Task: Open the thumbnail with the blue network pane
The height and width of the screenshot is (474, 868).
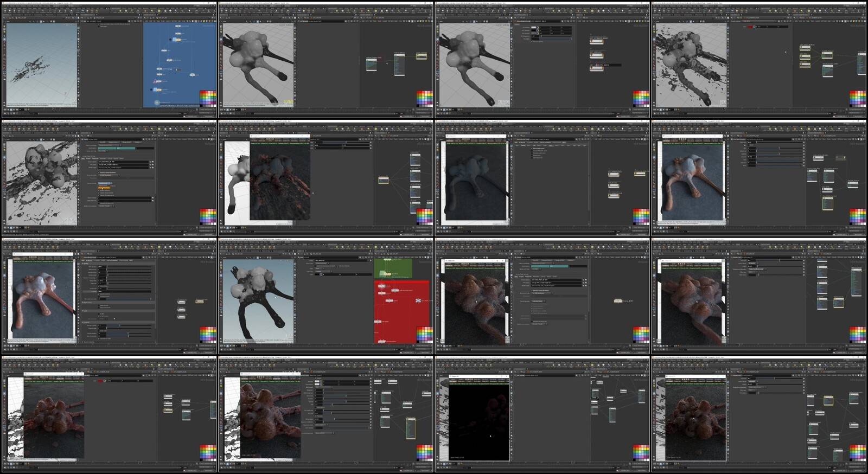Action: click(109, 60)
